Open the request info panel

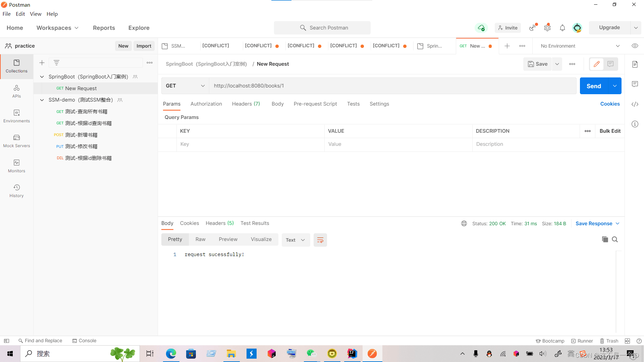(x=635, y=124)
